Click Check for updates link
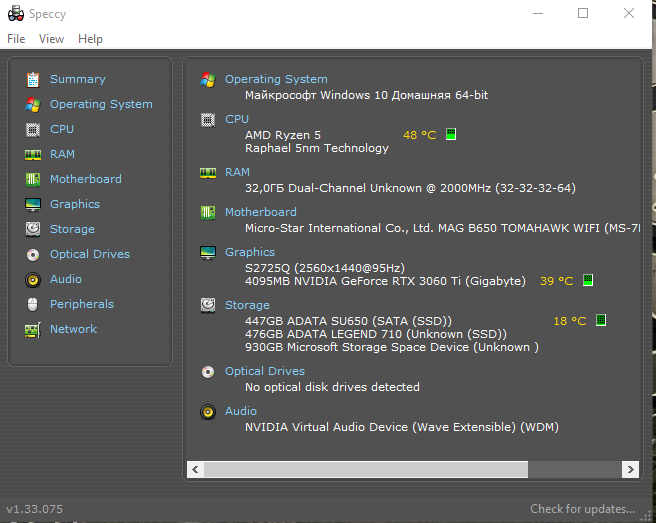The height and width of the screenshot is (523, 656). 582,509
